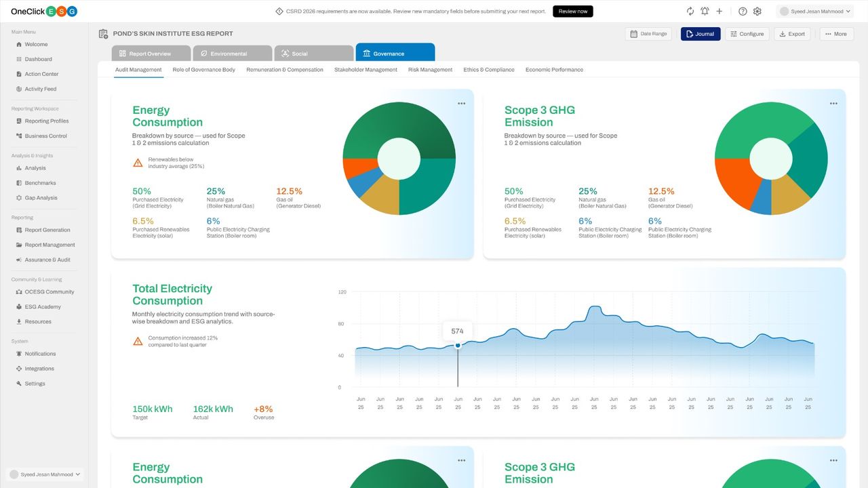Image resolution: width=868 pixels, height=488 pixels.
Task: Open the Date Range picker
Action: pos(649,34)
